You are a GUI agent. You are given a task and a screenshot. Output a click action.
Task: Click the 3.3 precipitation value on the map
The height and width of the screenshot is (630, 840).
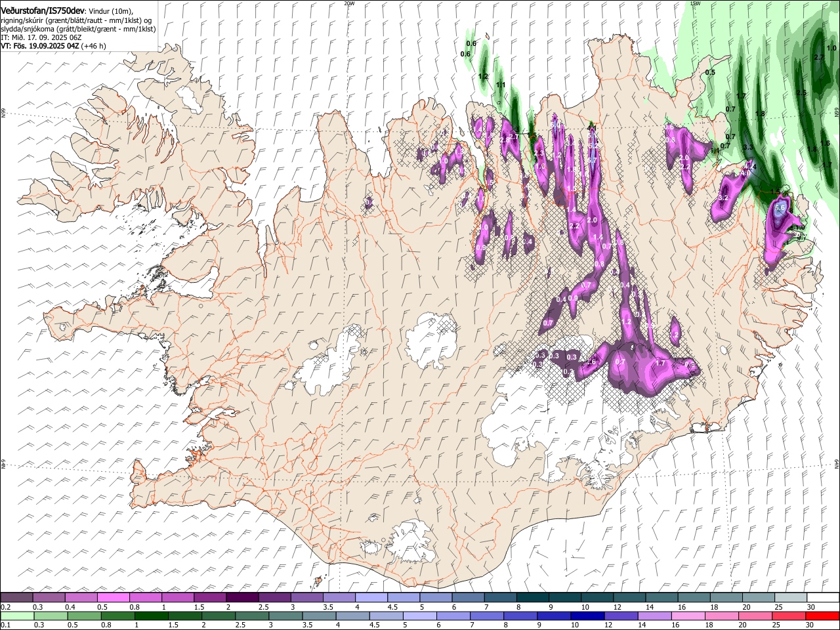[748, 147]
